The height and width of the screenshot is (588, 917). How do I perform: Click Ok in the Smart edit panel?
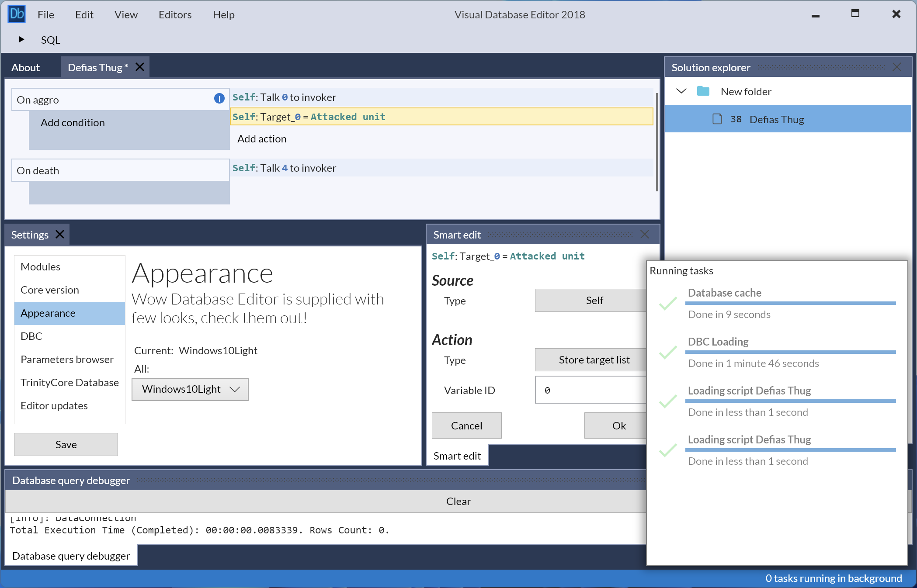(619, 425)
